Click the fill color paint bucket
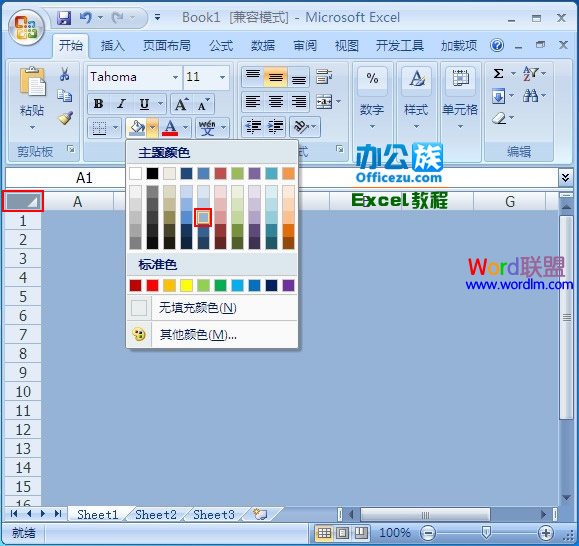The image size is (579, 546). [x=136, y=128]
